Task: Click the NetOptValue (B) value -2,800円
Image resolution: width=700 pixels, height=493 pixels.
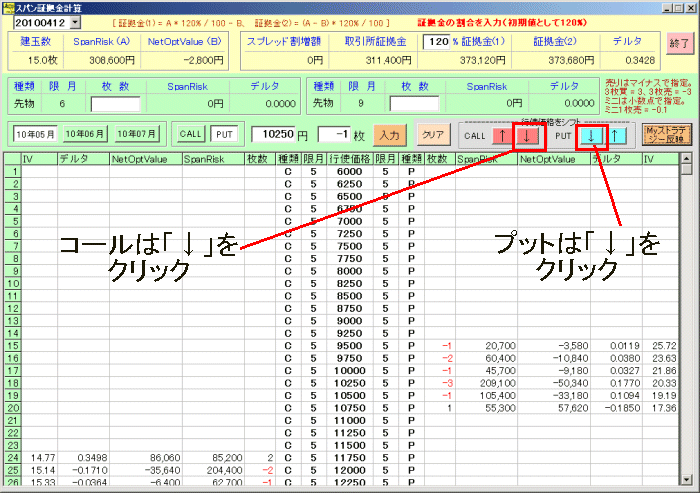Action: [203, 60]
